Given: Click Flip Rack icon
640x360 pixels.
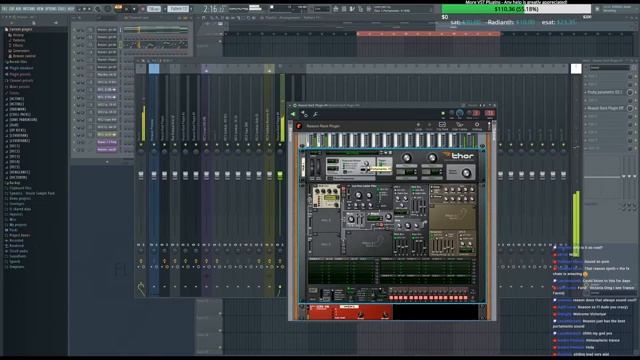Looking at the screenshot, I should click(x=442, y=126).
